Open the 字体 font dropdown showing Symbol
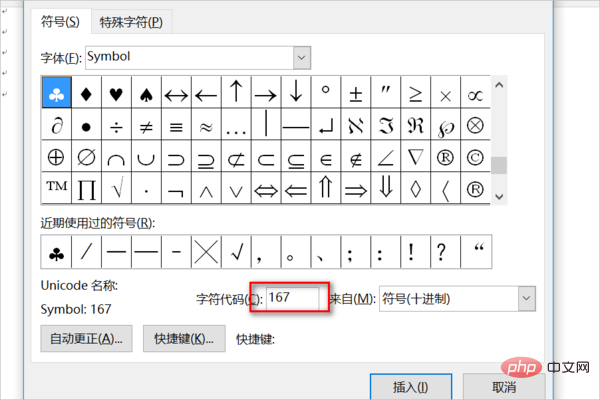600x400 pixels. [198, 57]
